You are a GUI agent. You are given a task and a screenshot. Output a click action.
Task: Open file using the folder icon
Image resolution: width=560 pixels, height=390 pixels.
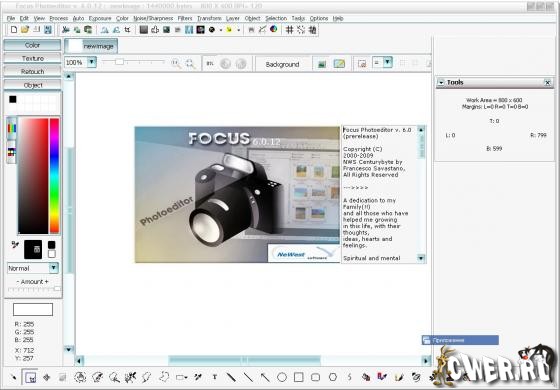tap(25, 30)
